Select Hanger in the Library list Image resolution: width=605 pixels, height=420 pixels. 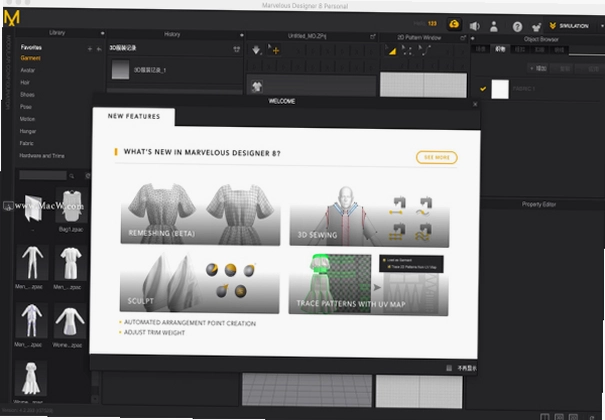[x=27, y=131]
